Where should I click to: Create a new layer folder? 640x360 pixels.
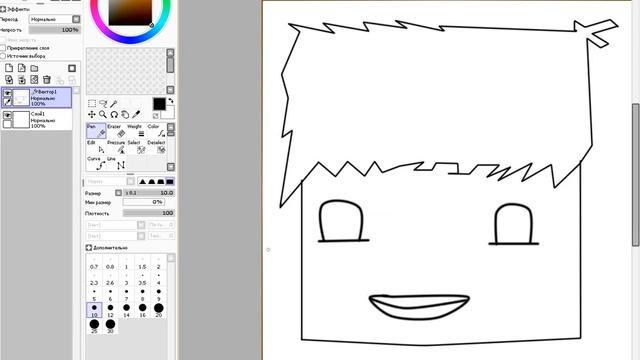[34, 68]
